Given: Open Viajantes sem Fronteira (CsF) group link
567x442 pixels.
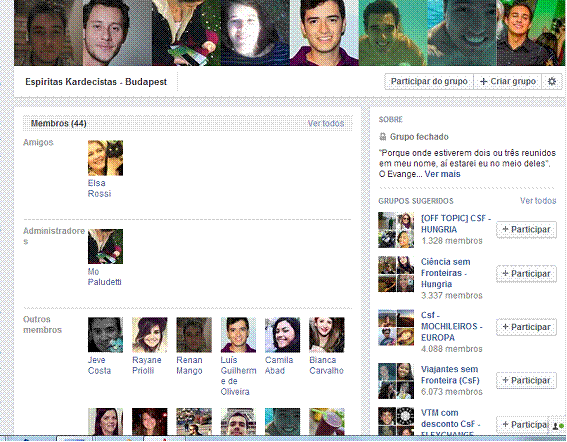Looking at the screenshot, I should 450,375.
